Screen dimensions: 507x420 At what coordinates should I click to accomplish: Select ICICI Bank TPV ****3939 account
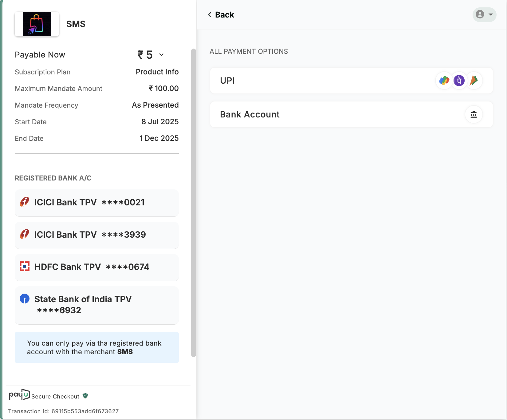[96, 235]
